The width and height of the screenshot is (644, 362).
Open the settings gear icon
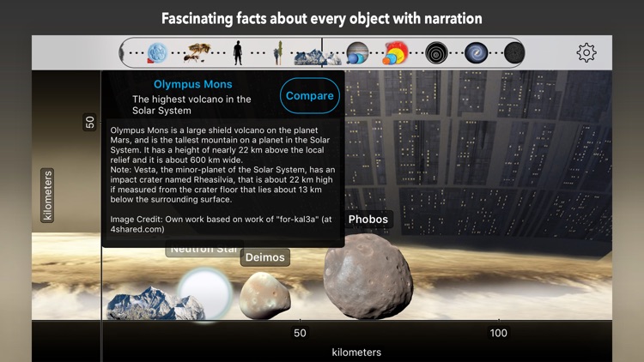click(x=586, y=52)
